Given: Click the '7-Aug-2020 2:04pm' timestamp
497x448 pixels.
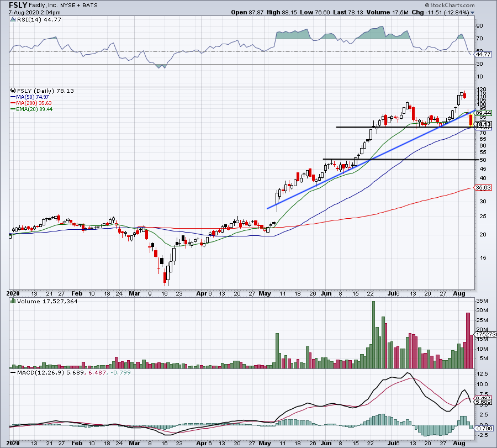Looking at the screenshot, I should (35, 13).
